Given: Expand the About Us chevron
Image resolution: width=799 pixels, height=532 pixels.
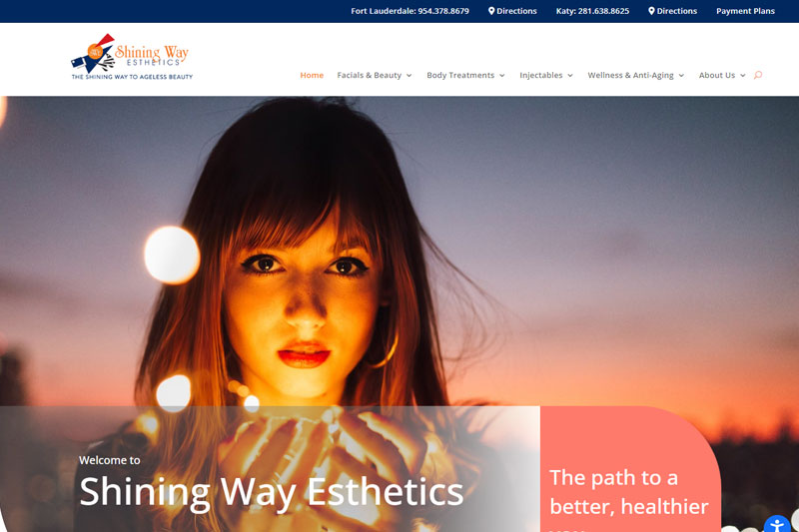Looking at the screenshot, I should click(742, 75).
